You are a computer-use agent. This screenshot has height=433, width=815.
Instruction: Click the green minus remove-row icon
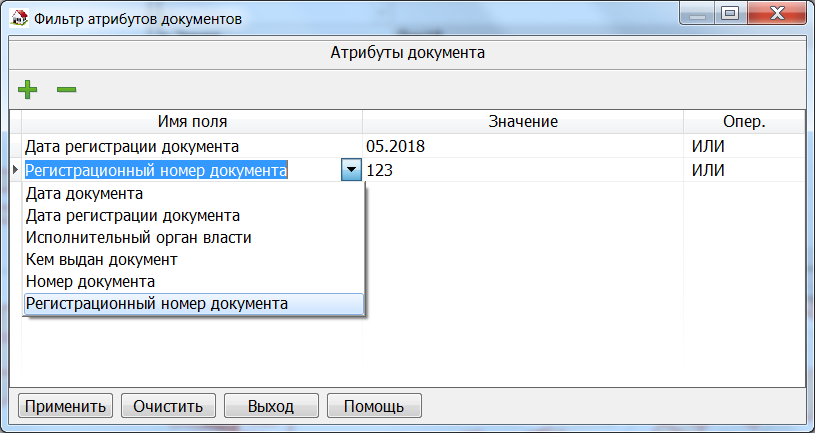pos(66,90)
